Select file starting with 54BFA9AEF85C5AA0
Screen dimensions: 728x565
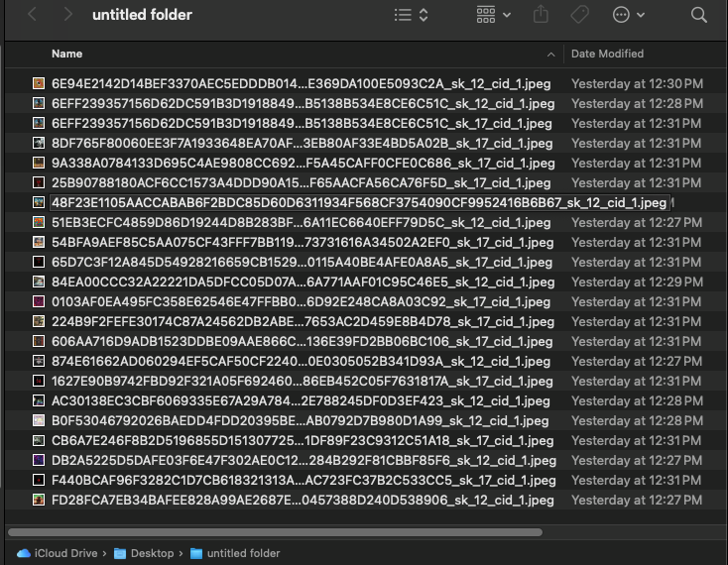pyautogui.click(x=303, y=243)
